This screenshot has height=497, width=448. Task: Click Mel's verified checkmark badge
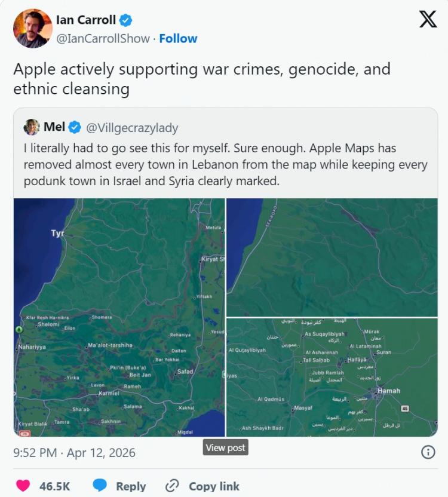click(75, 127)
